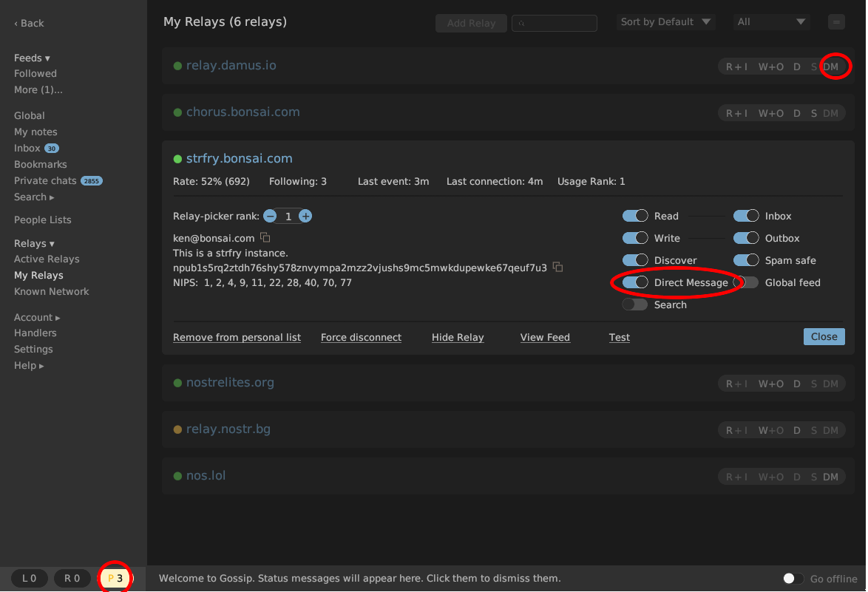This screenshot has width=868, height=592.
Task: Toggle D usage on relay.nostr.bg row
Action: pyautogui.click(x=796, y=430)
